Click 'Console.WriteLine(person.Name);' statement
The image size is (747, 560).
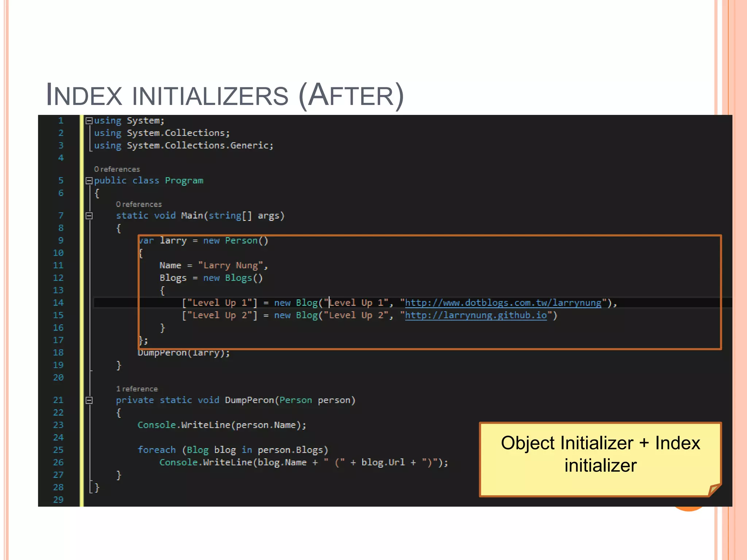coord(222,425)
